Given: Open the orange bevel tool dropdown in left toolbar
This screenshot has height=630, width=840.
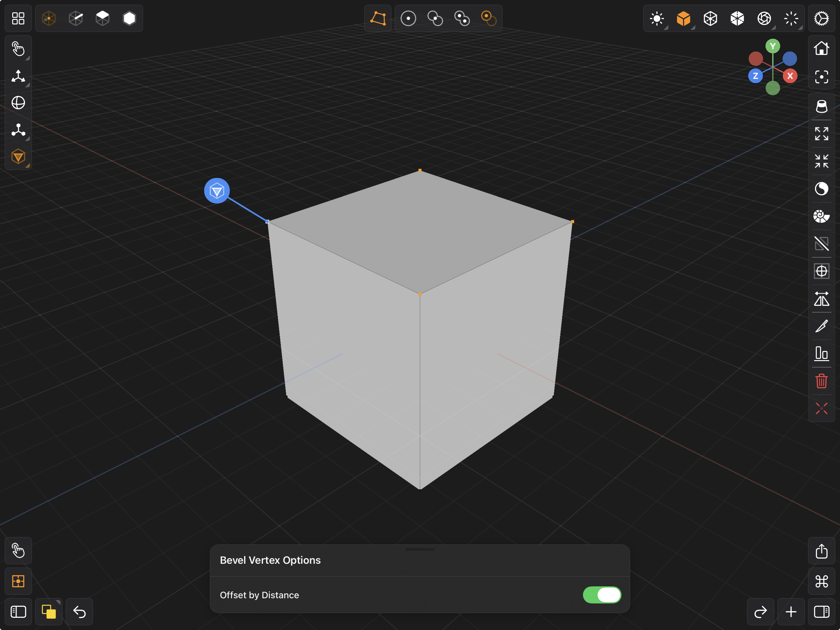Looking at the screenshot, I should click(18, 157).
